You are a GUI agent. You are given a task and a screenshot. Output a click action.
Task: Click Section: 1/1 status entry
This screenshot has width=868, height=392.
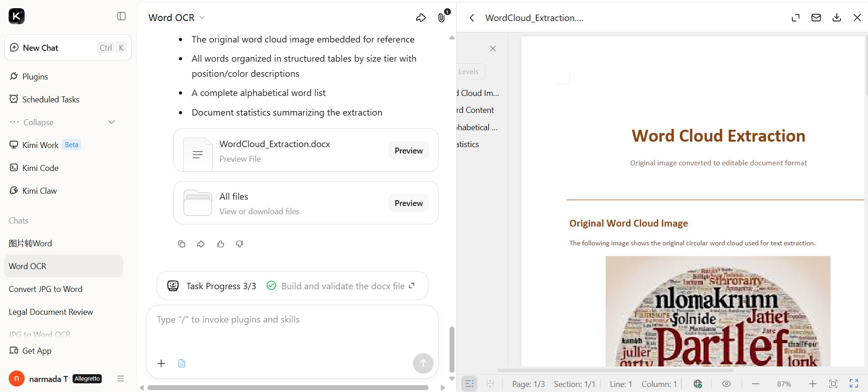coord(575,384)
